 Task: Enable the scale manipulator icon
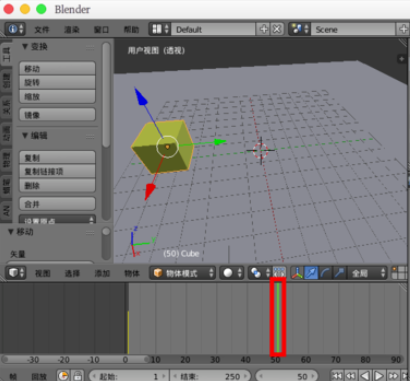click(340, 273)
